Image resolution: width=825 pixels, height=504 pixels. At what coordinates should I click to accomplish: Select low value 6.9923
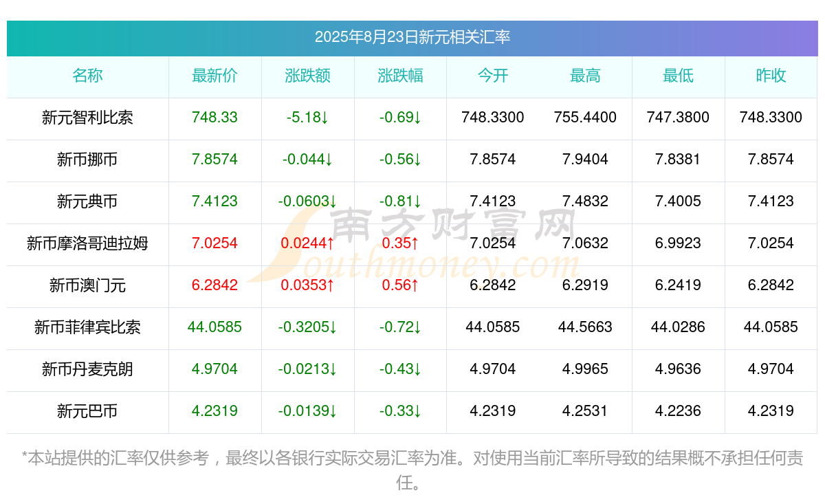tap(678, 243)
